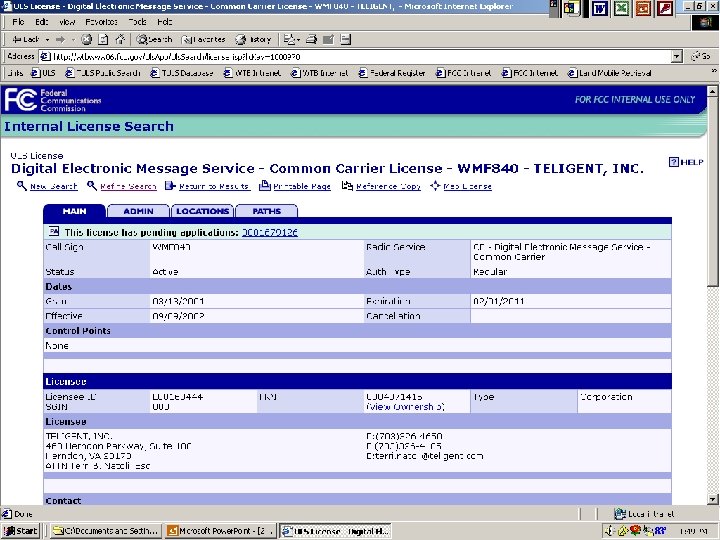Click the Refine Search link

tap(122, 186)
